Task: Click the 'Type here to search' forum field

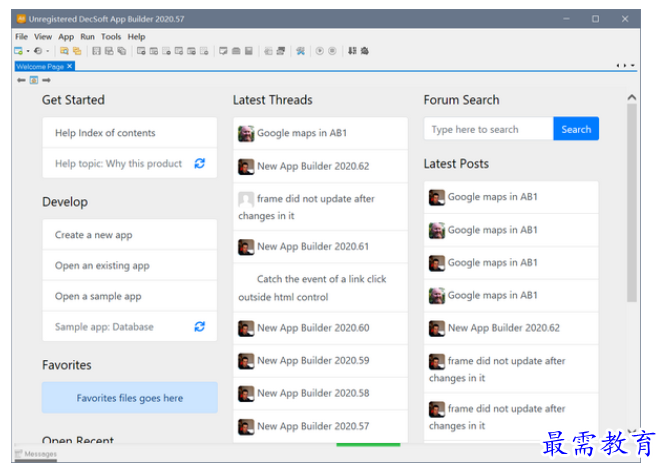Action: tap(489, 129)
